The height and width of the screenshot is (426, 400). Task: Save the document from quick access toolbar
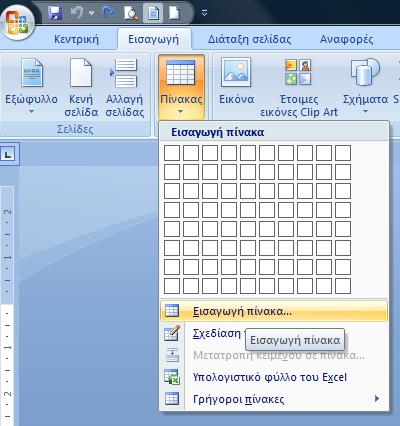tap(55, 13)
